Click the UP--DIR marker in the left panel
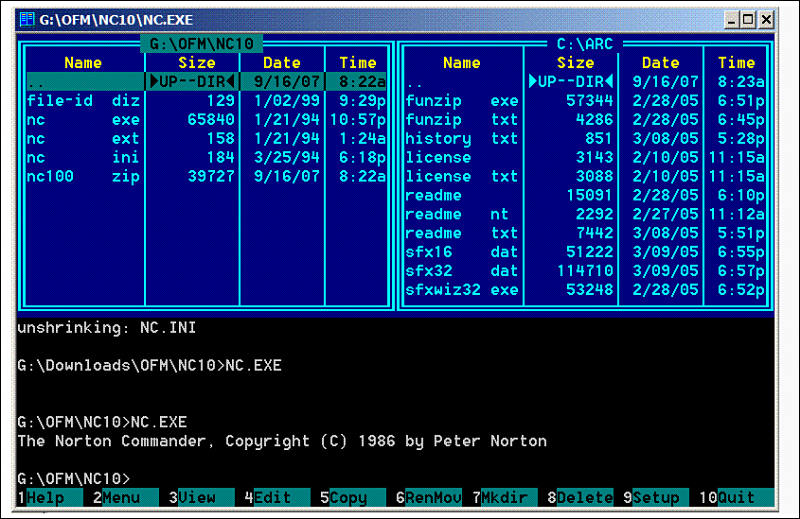Viewport: 800px width, 519px height. click(192, 82)
